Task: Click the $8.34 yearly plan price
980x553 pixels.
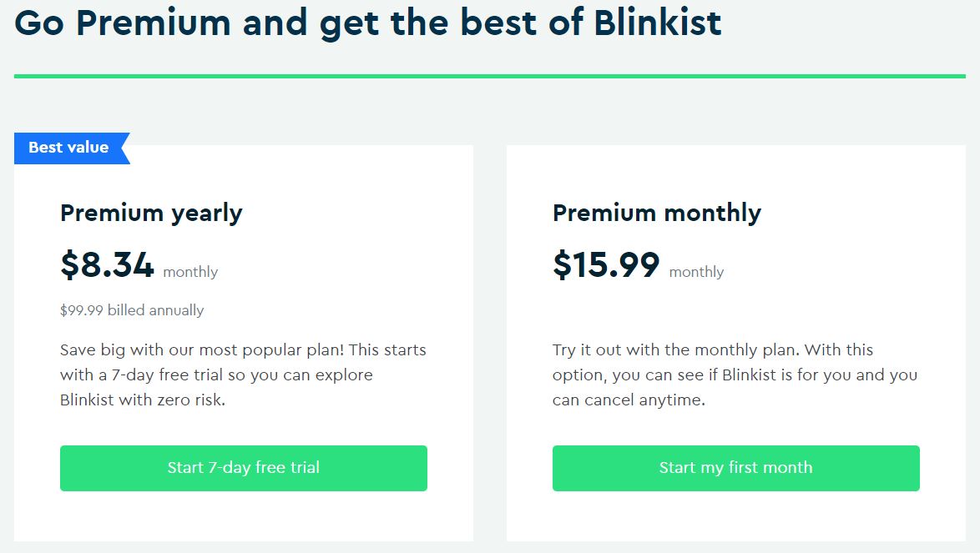Action: click(108, 265)
